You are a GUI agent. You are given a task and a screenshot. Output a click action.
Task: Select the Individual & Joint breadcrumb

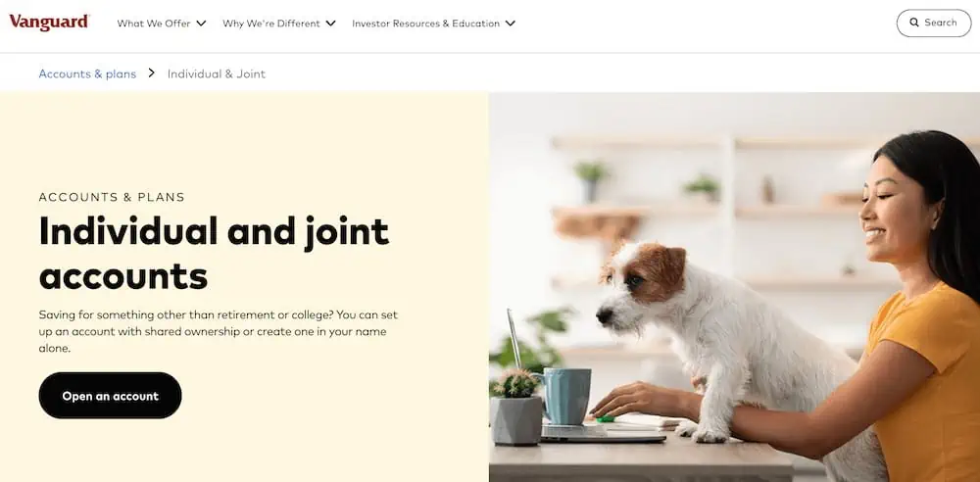pyautogui.click(x=217, y=73)
